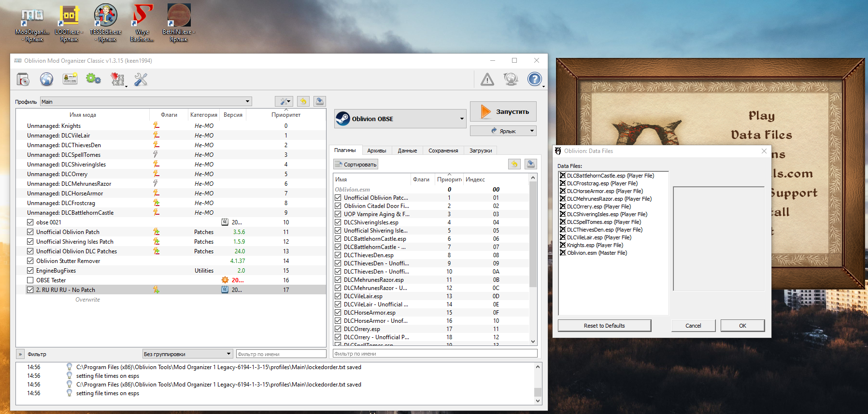The height and width of the screenshot is (414, 868).
Task: Click the plugin list create backup icon
Action: point(530,164)
